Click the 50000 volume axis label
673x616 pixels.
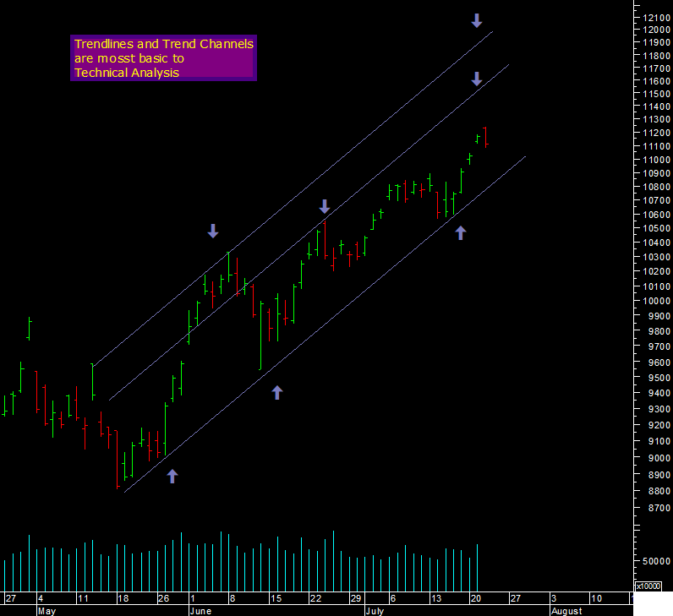656,561
